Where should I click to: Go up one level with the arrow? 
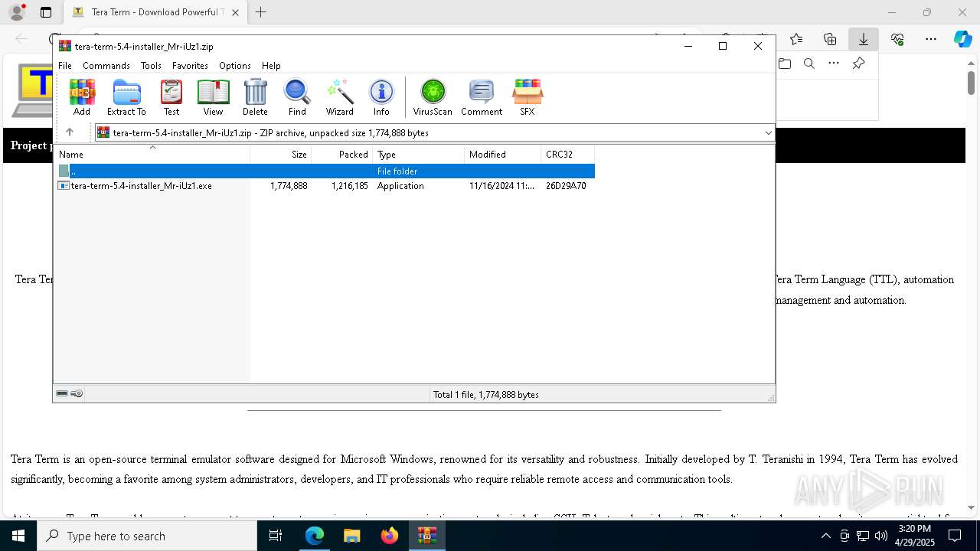coord(70,132)
